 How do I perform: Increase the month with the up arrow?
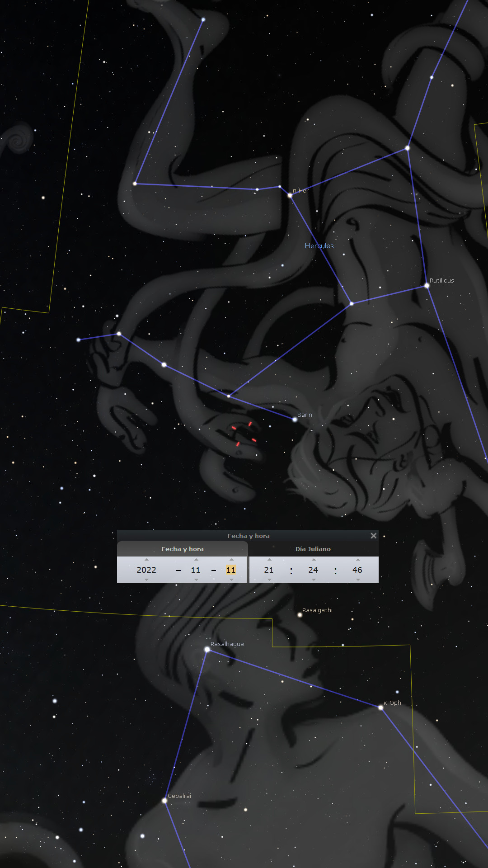coord(196,560)
